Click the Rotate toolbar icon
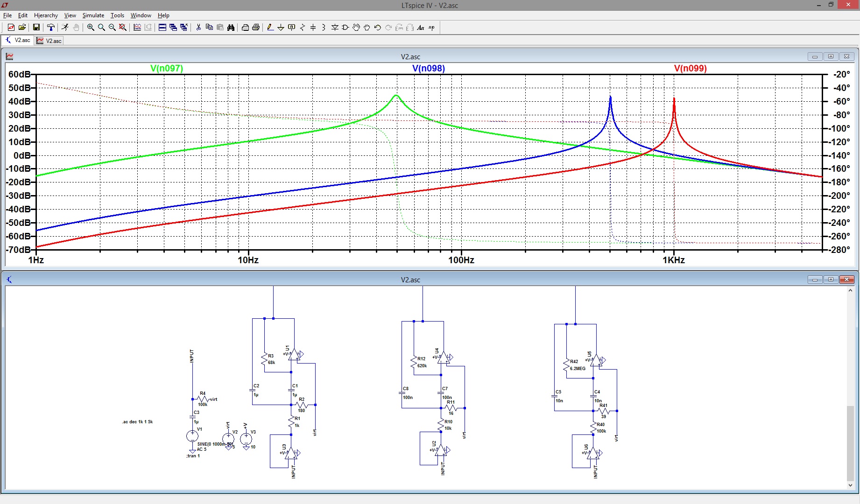This screenshot has height=504, width=860. tap(399, 28)
